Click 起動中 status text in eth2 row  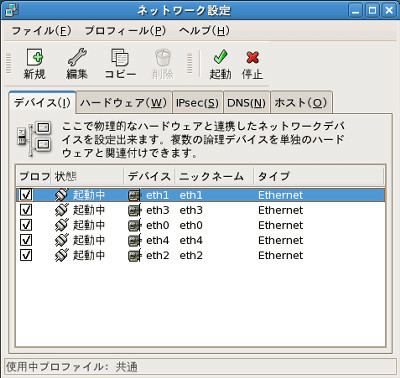click(x=89, y=255)
